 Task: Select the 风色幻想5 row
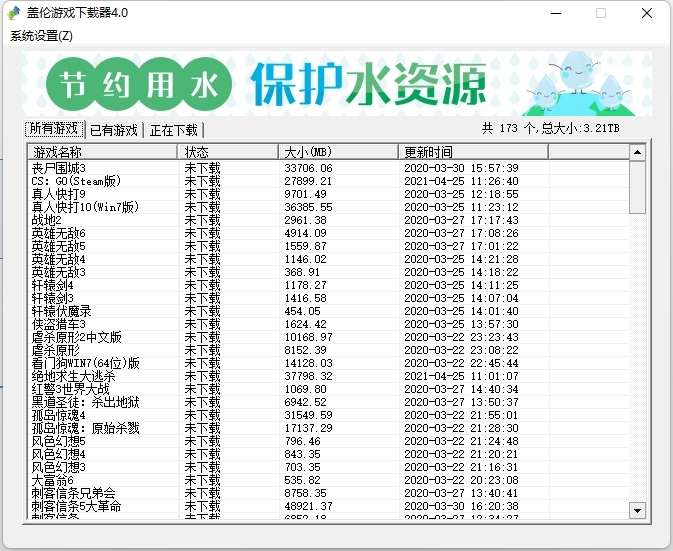click(x=328, y=441)
